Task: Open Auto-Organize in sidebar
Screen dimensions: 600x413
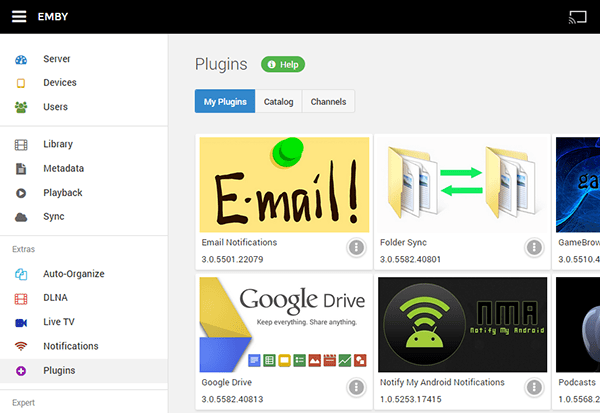Action: coord(84,274)
